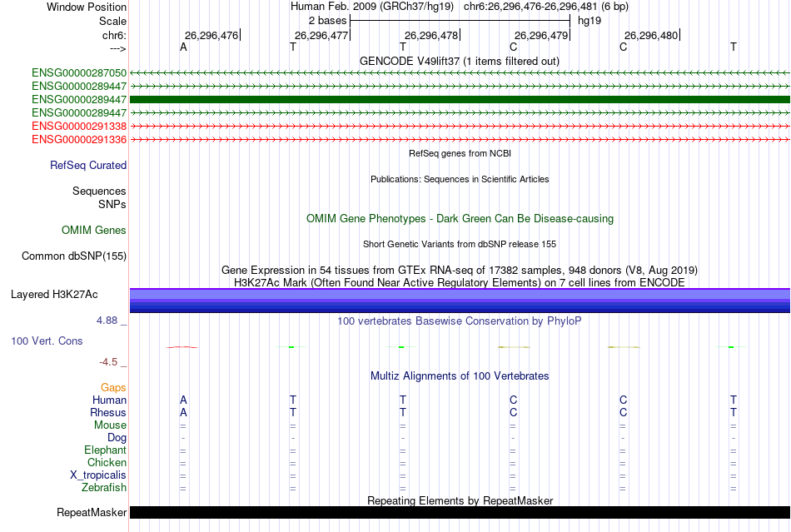Click position label 26,296,479
791x532 pixels.
[541, 35]
